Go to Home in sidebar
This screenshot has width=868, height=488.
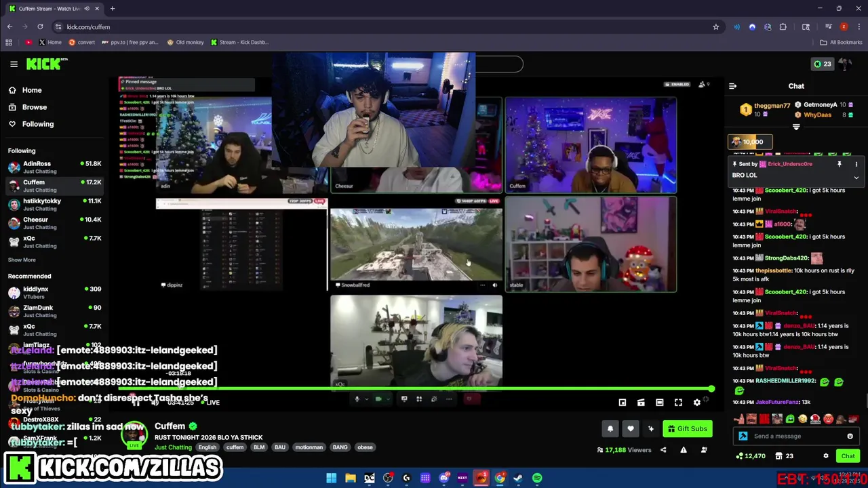click(x=24, y=90)
